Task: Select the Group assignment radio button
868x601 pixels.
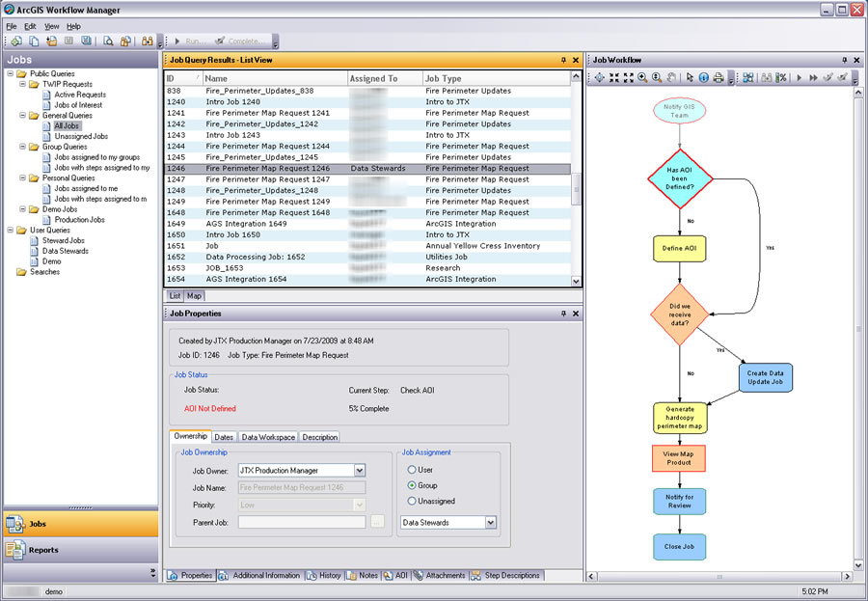Action: click(x=411, y=485)
